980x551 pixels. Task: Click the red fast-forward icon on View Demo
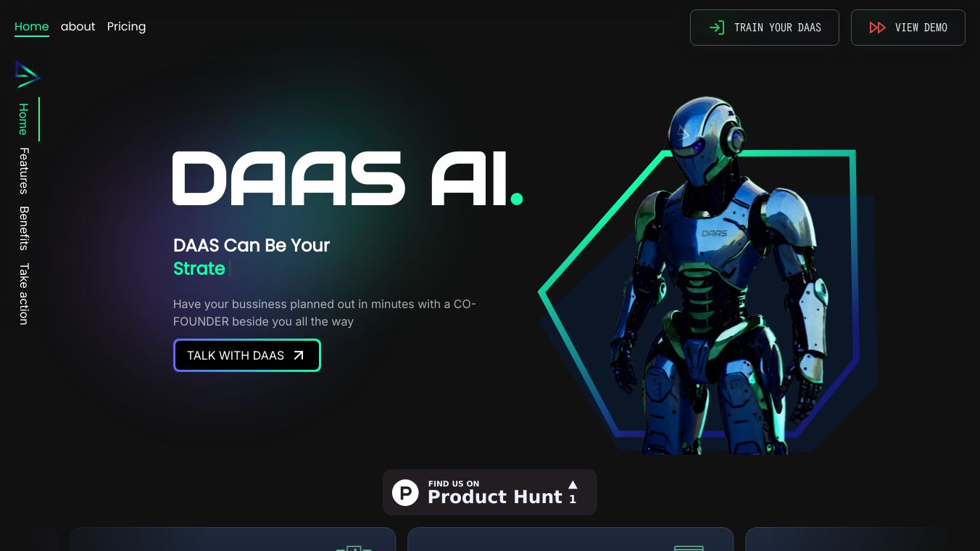tap(877, 28)
